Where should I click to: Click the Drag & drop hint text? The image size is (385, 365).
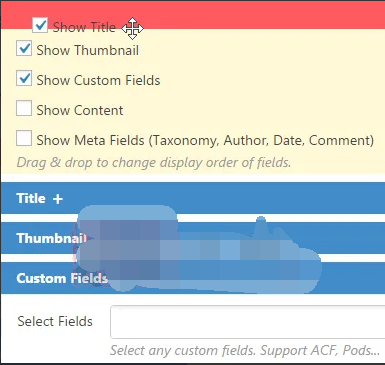(154, 163)
